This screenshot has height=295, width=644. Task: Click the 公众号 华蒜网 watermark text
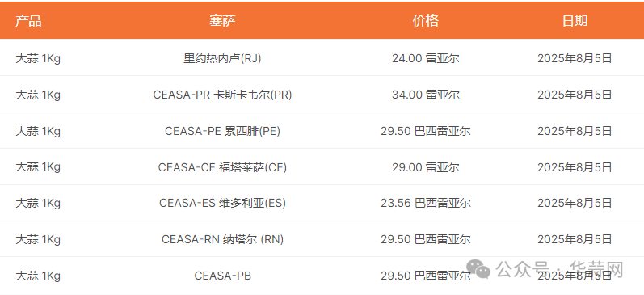pos(559,269)
